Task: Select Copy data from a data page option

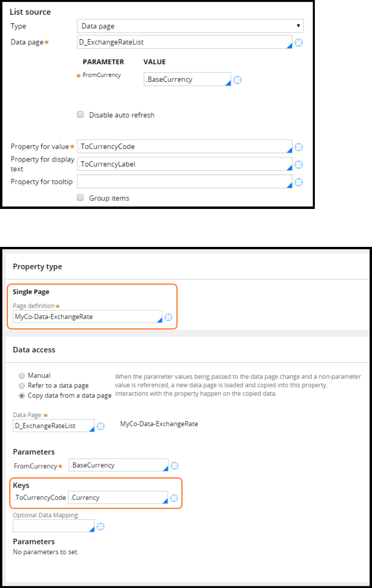Action: coord(21,395)
